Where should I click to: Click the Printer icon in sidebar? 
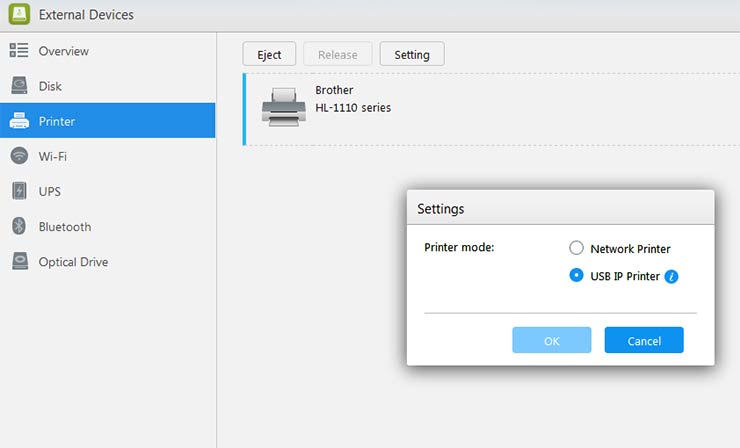tap(19, 121)
